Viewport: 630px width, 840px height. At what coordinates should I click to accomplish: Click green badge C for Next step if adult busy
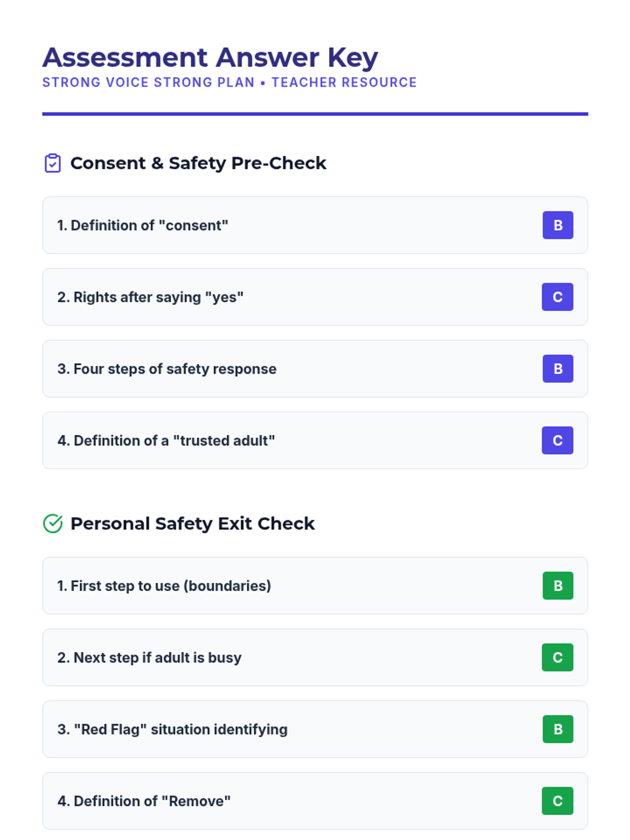pyautogui.click(x=558, y=657)
